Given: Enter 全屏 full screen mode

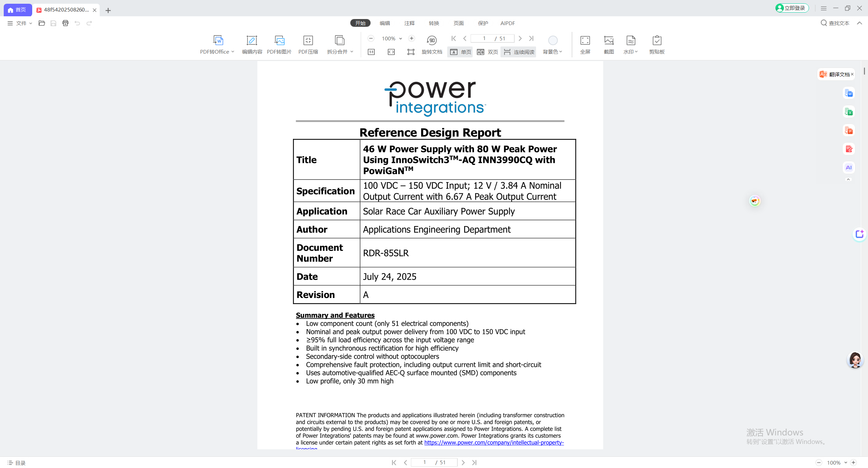Looking at the screenshot, I should (x=585, y=44).
